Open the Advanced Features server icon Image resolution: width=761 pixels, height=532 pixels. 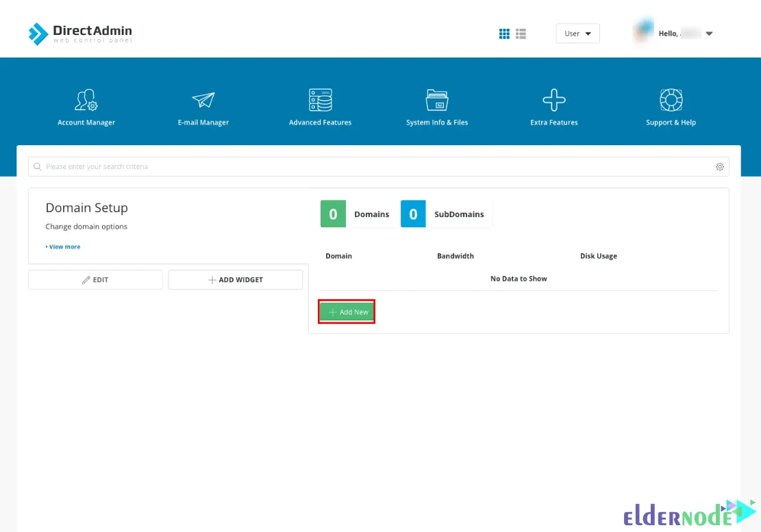coord(320,101)
